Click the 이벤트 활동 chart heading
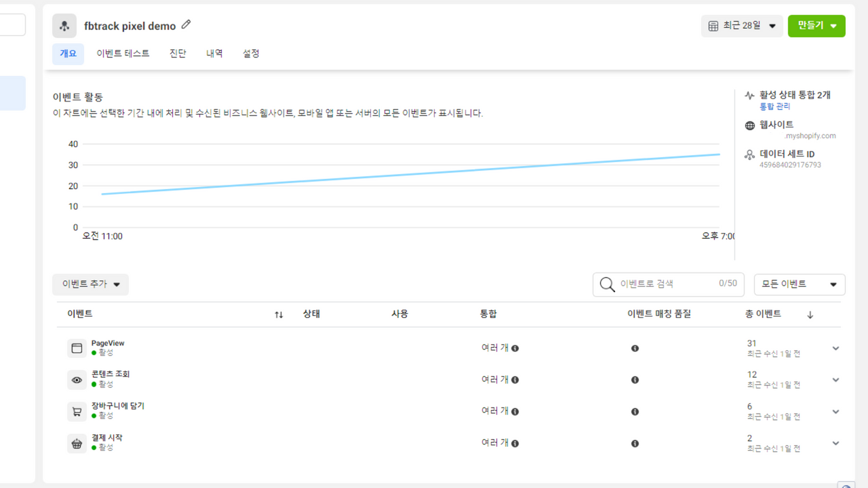868x488 pixels. pos(77,98)
